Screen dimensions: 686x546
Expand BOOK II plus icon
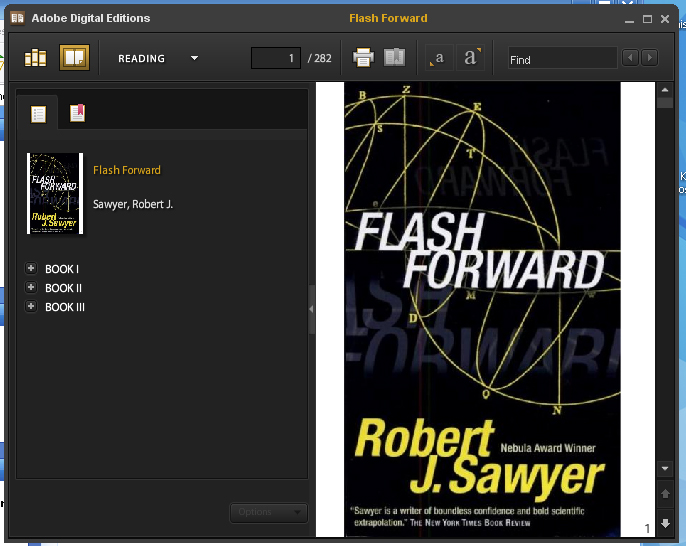[31, 287]
